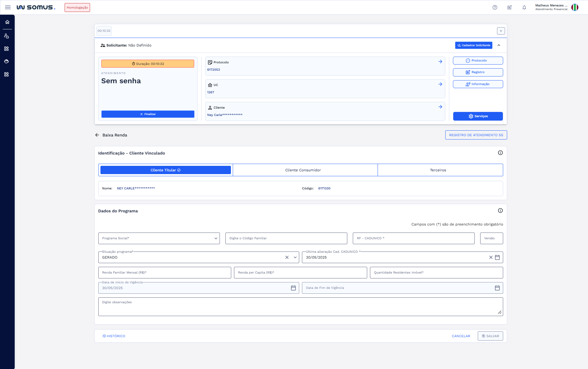The height and width of the screenshot is (369, 588).
Task: Open the help question mark icon
Action: (495, 7)
